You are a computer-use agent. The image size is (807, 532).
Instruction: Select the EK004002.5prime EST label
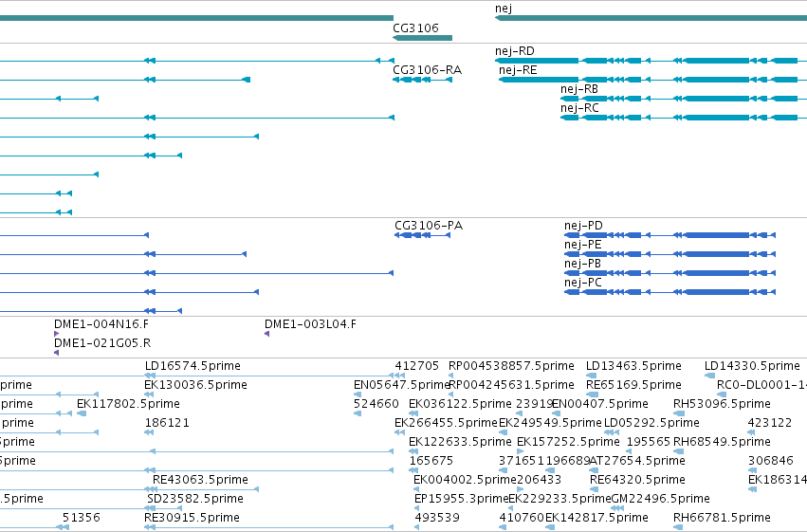pos(465,480)
